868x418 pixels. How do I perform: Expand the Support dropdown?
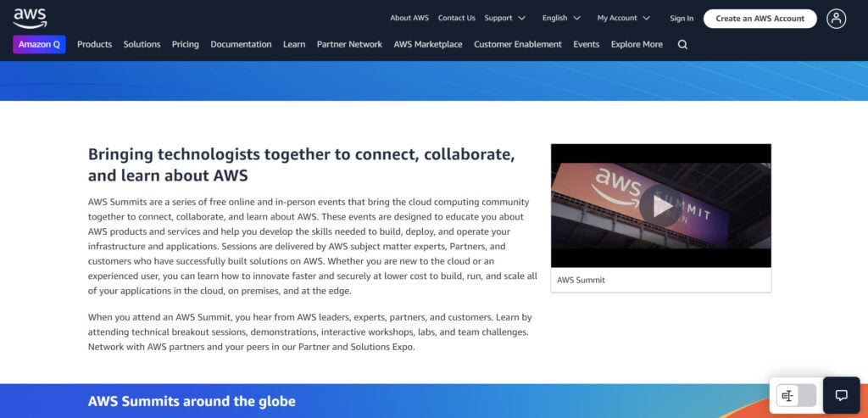[504, 19]
